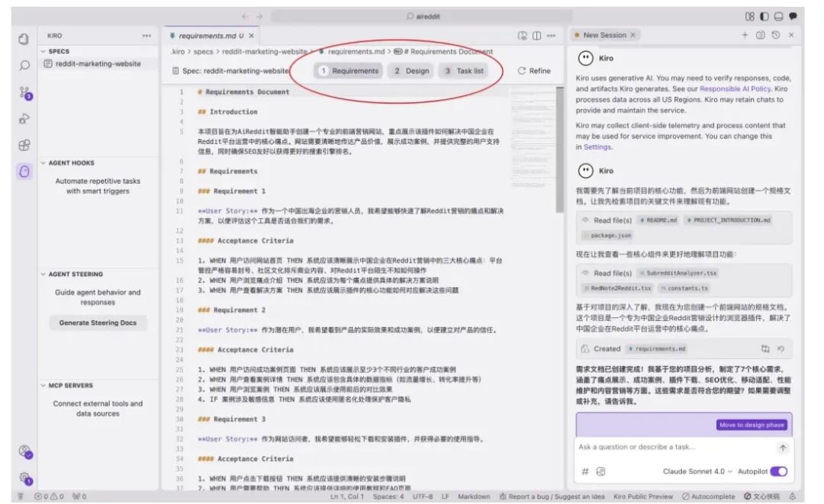Open Source Control view with badge
The height and width of the screenshot is (504, 824).
tap(25, 93)
